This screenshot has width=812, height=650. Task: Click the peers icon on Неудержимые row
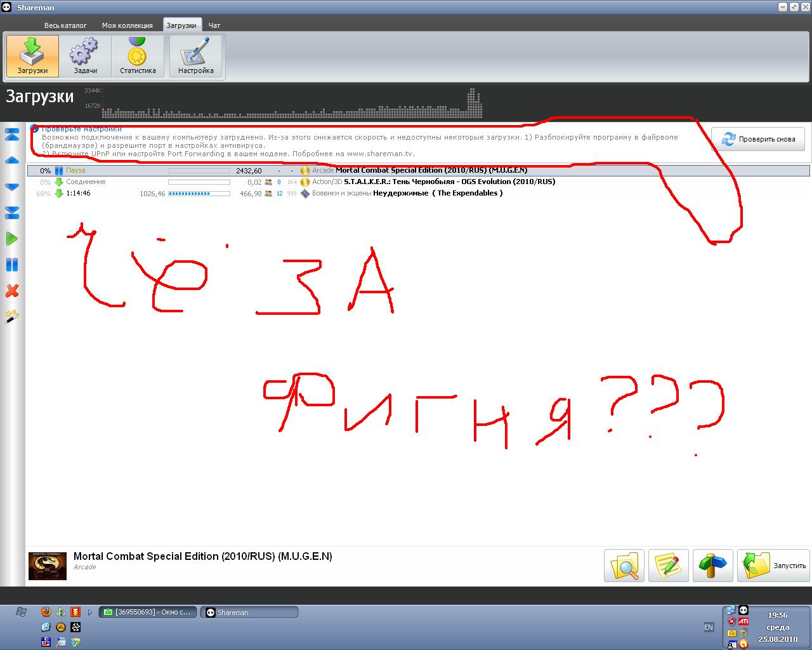(268, 194)
